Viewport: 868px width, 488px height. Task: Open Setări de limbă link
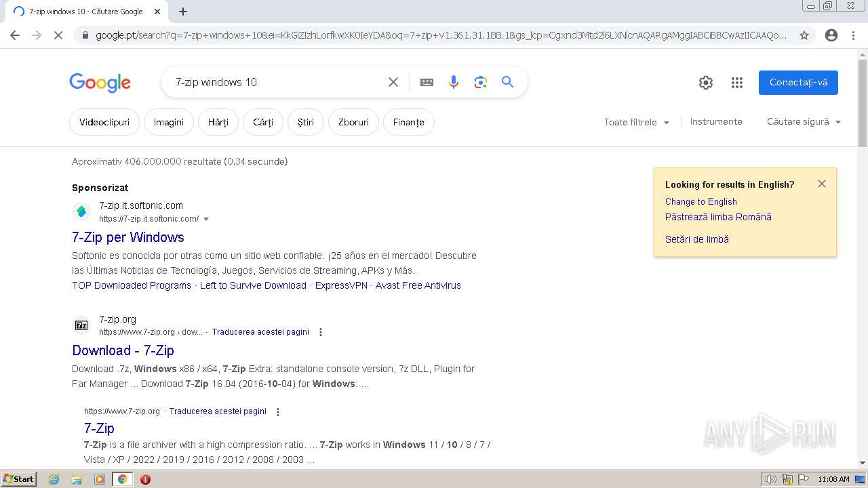point(697,239)
